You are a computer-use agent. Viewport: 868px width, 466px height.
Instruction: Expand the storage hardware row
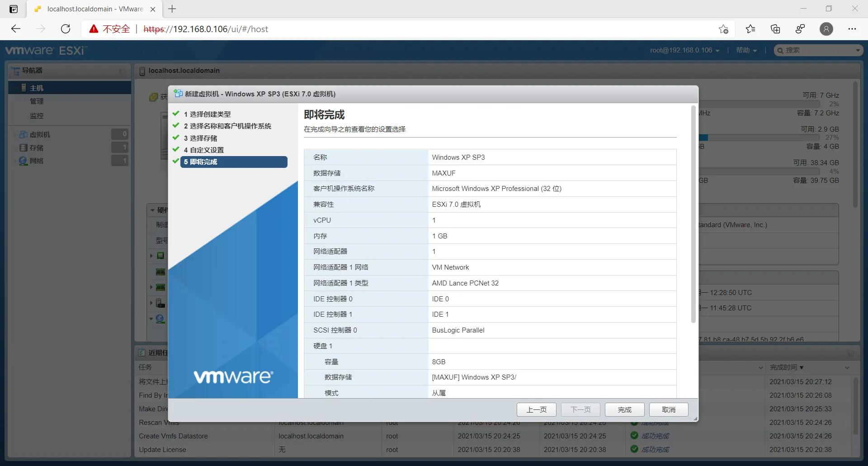(151, 303)
